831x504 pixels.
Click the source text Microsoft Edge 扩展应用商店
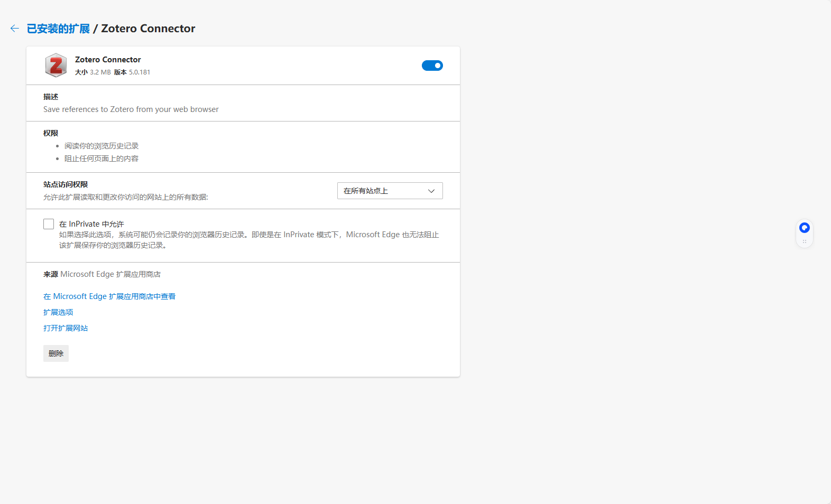[x=110, y=274]
